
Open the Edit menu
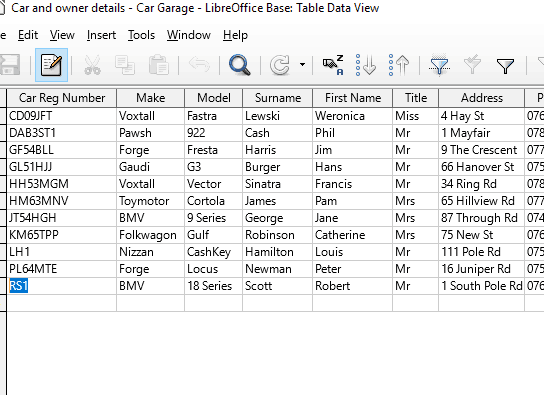click(28, 35)
